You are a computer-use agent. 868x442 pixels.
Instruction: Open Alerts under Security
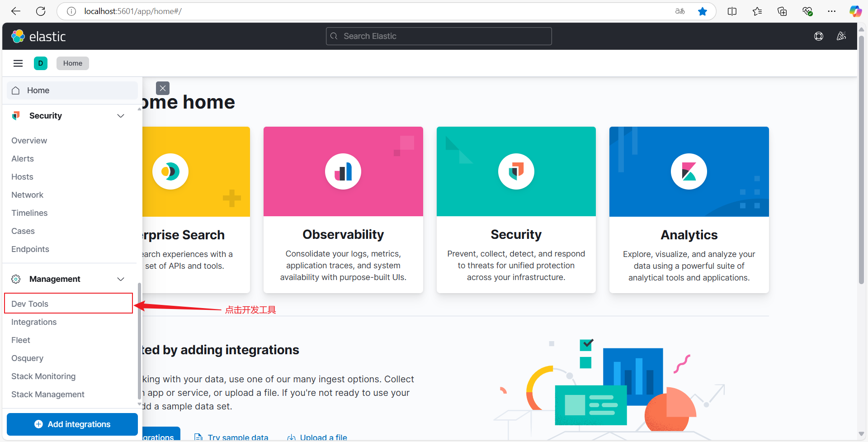tap(23, 159)
